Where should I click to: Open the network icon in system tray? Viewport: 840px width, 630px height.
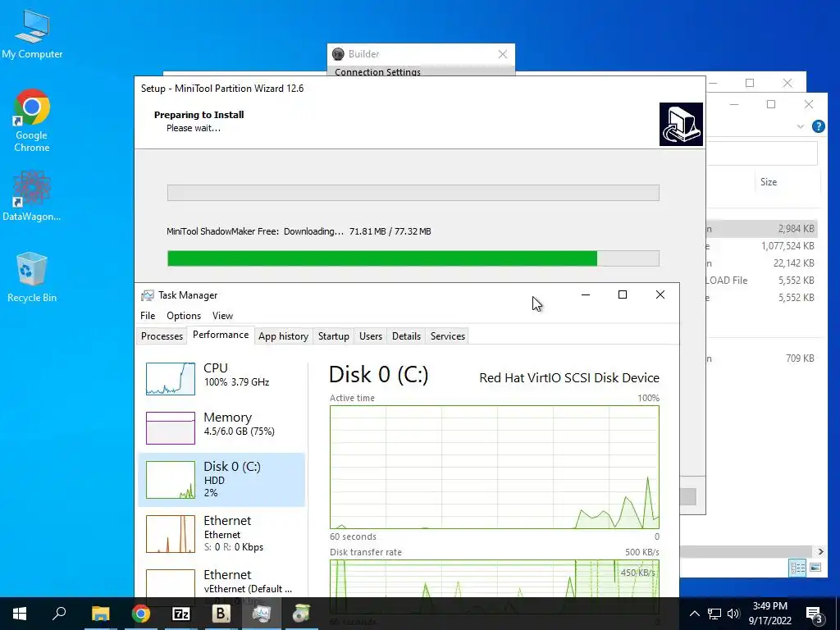[714, 614]
